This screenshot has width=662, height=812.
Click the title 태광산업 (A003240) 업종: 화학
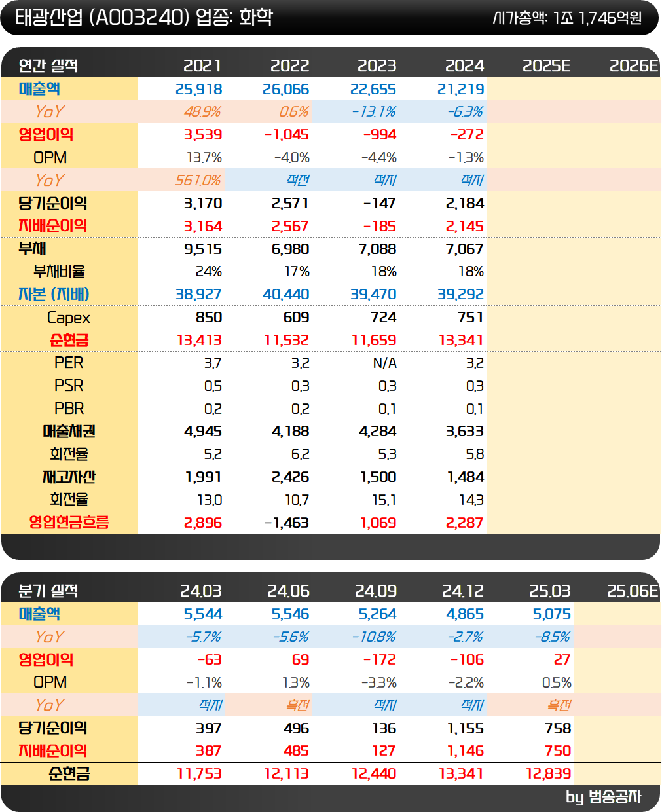point(144,17)
